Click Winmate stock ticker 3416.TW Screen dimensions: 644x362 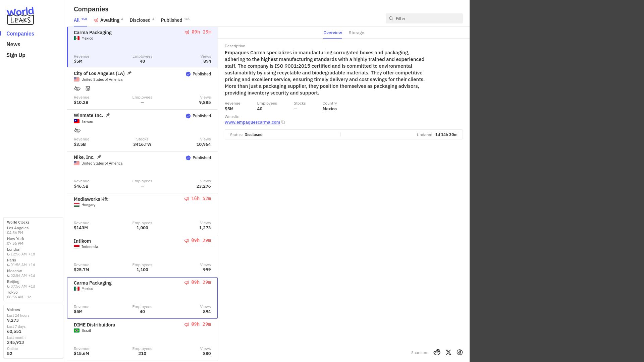pyautogui.click(x=142, y=144)
